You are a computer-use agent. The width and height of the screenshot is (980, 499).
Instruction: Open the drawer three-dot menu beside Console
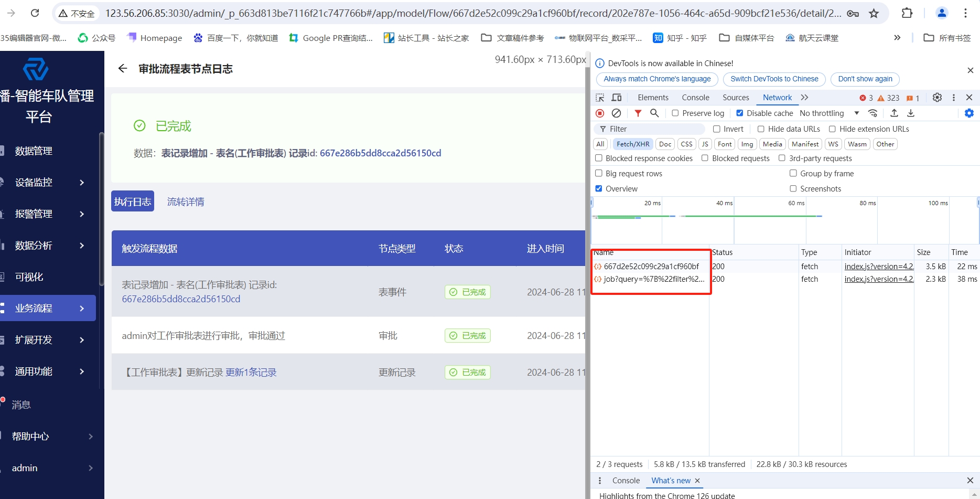click(600, 481)
